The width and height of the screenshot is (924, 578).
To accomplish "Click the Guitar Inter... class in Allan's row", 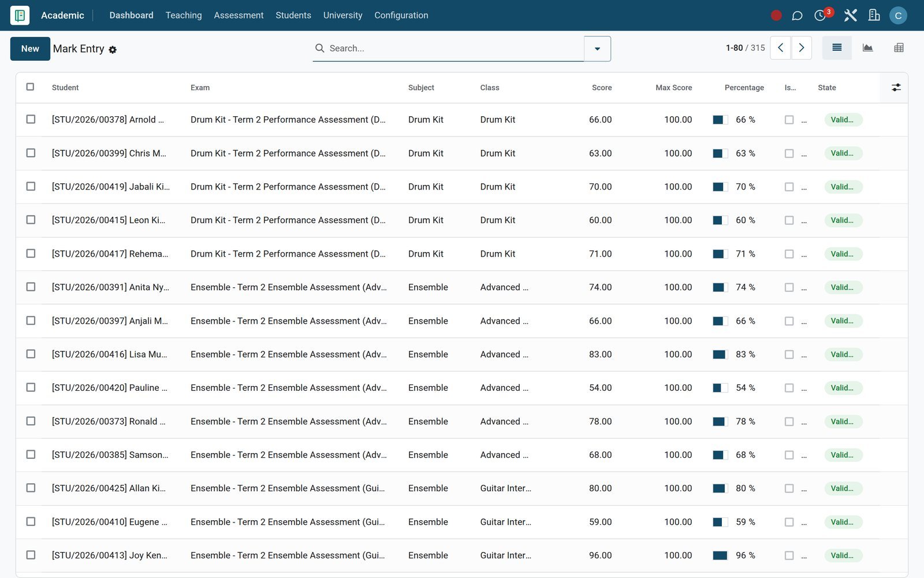I will [x=506, y=488].
